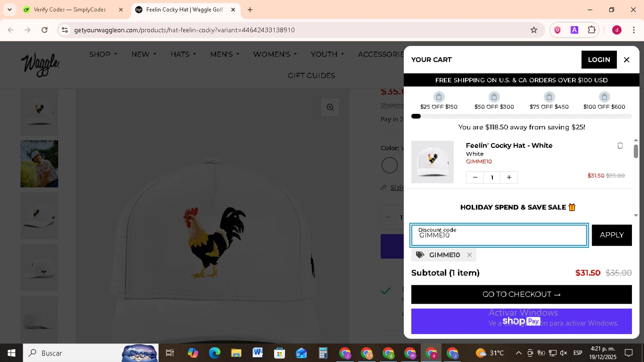Image resolution: width=644 pixels, height=362 pixels.
Task: Click the address bar URL
Action: [x=185, y=30]
